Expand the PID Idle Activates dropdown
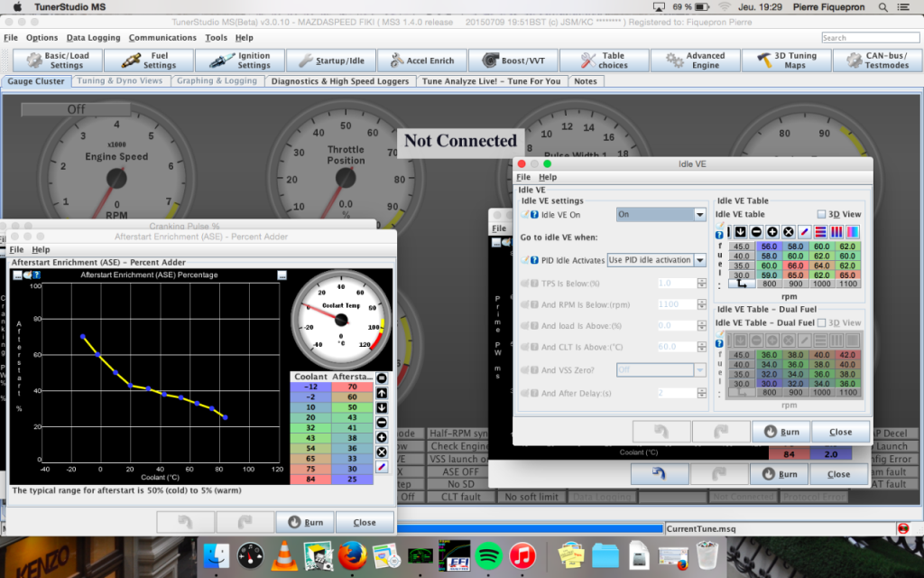 coord(699,260)
